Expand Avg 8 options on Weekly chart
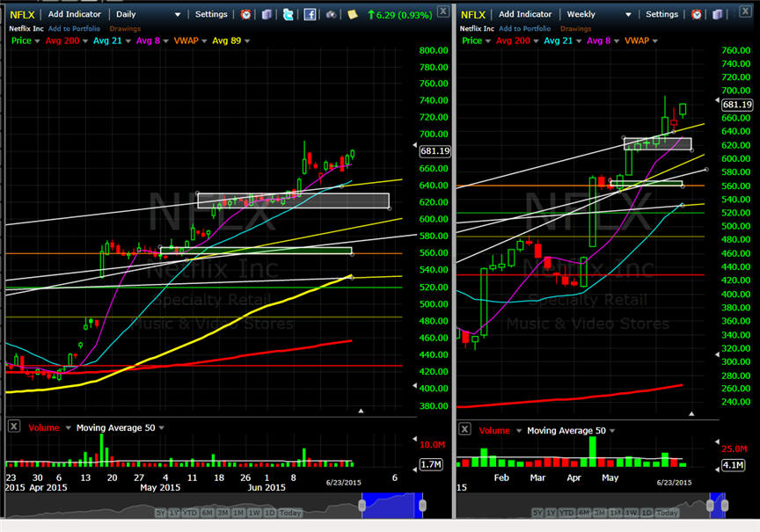760x532 pixels. pyautogui.click(x=617, y=41)
